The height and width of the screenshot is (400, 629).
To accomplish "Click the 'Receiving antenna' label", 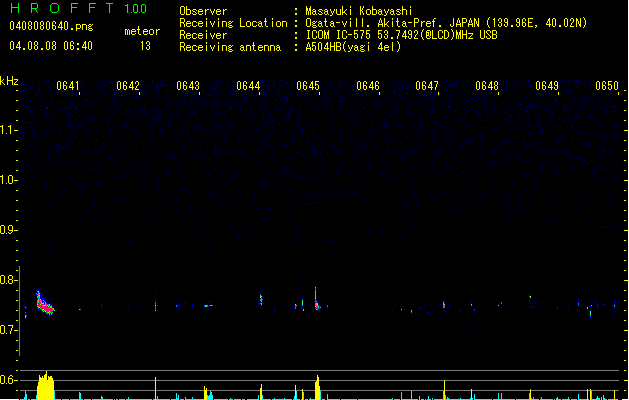I will (230, 47).
